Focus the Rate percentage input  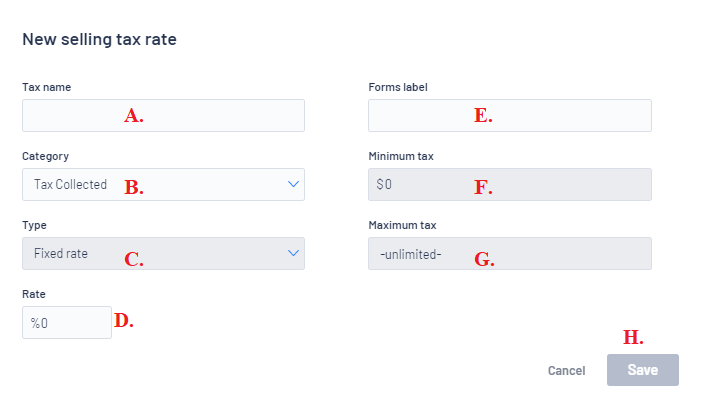click(x=66, y=323)
